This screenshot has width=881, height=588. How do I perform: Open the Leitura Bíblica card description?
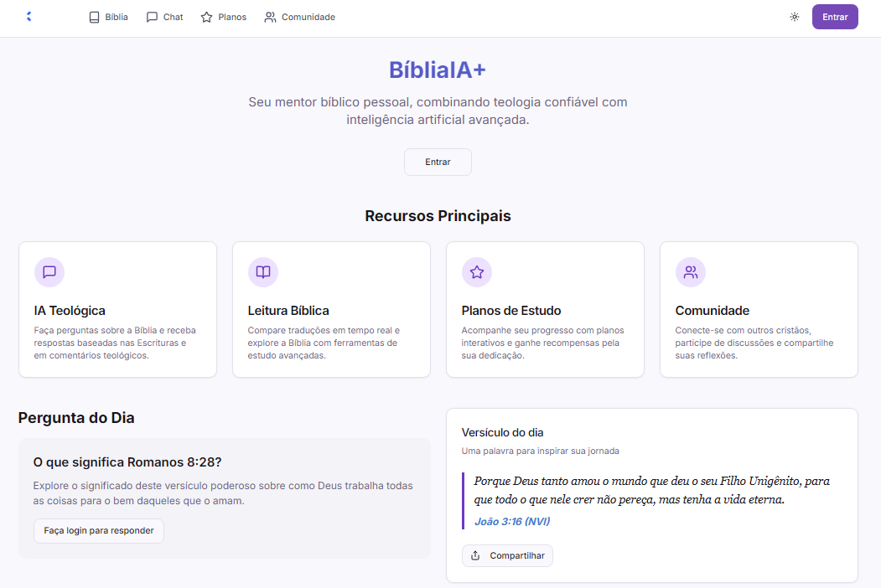pyautogui.click(x=324, y=343)
